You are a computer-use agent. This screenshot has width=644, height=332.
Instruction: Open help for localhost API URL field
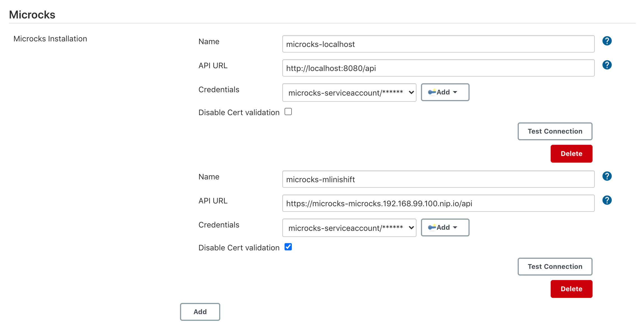607,65
